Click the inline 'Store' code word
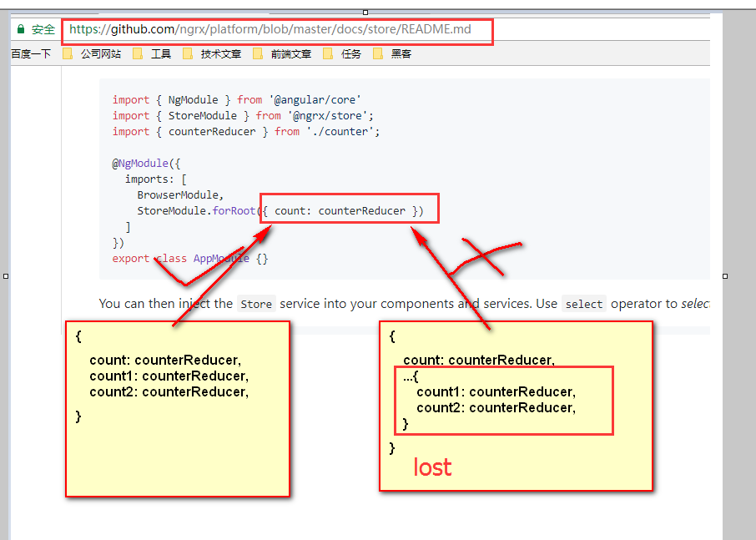The image size is (756, 540). click(x=256, y=304)
